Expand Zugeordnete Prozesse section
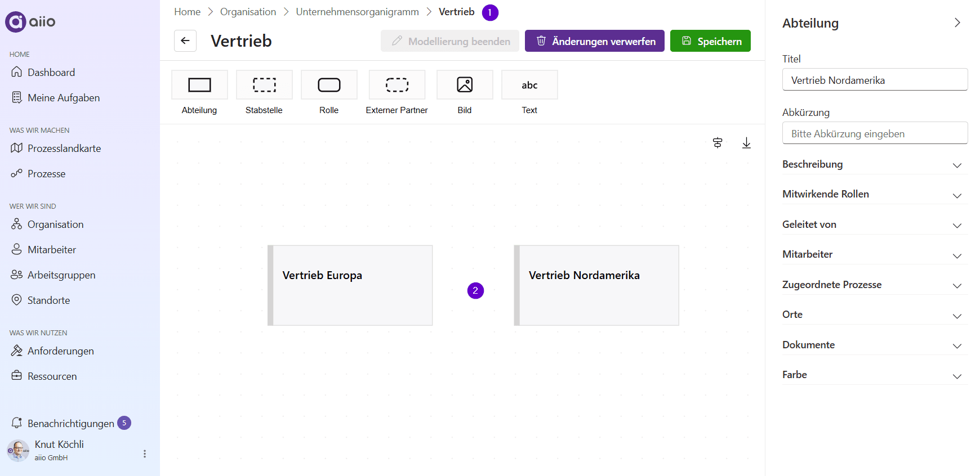The width and height of the screenshot is (980, 476). point(875,285)
